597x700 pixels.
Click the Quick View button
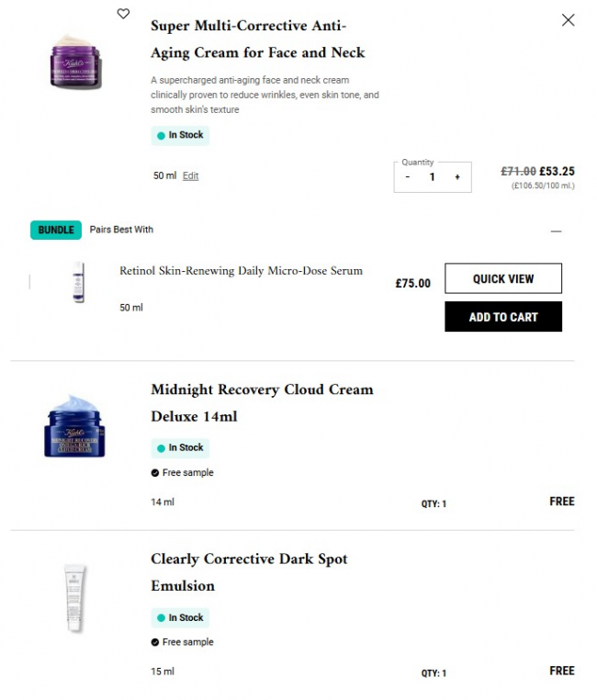[502, 278]
